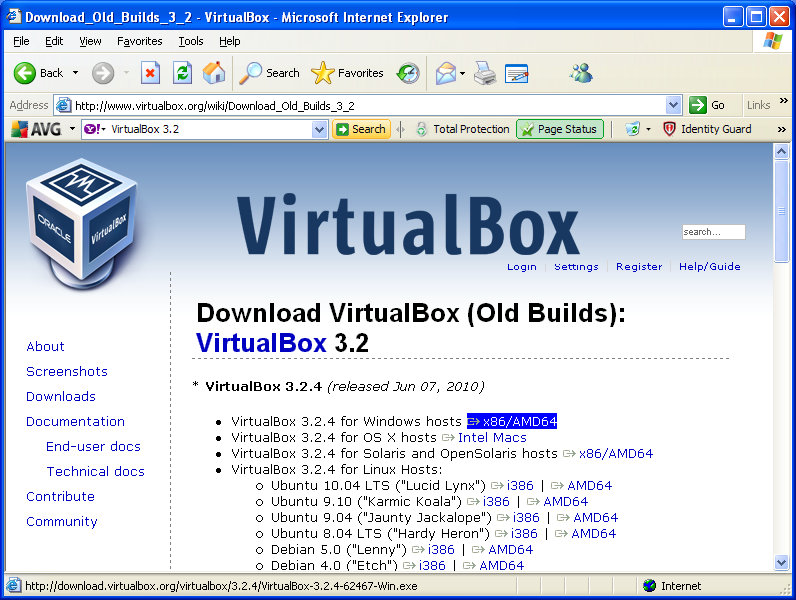Screen dimensions: 796x600
Task: Click the Back arrow button
Action: pyautogui.click(x=24, y=73)
